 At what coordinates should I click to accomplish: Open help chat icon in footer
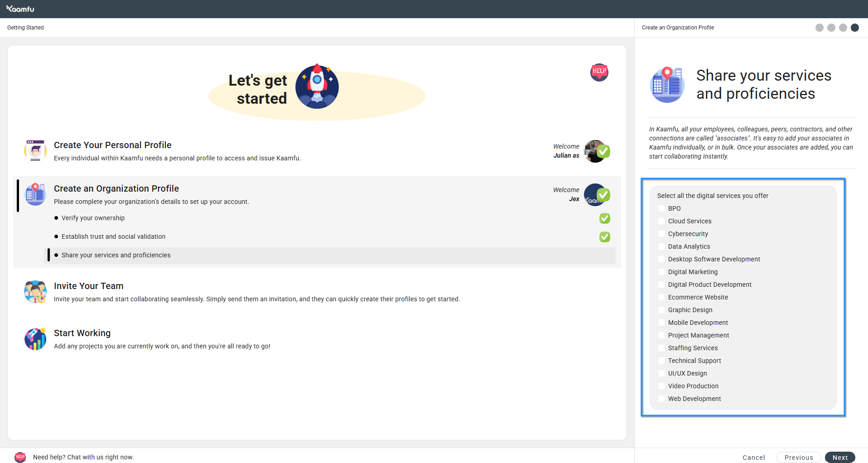click(20, 457)
